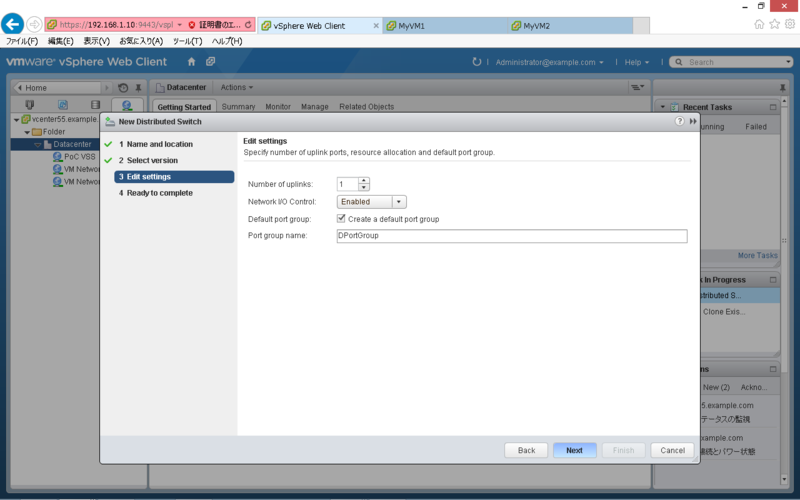Switch to Storage navigator icon
The width and height of the screenshot is (800, 500).
point(95,105)
